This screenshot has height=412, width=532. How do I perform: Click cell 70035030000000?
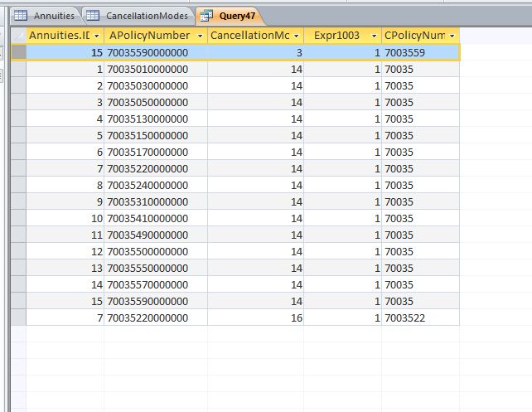(x=156, y=86)
